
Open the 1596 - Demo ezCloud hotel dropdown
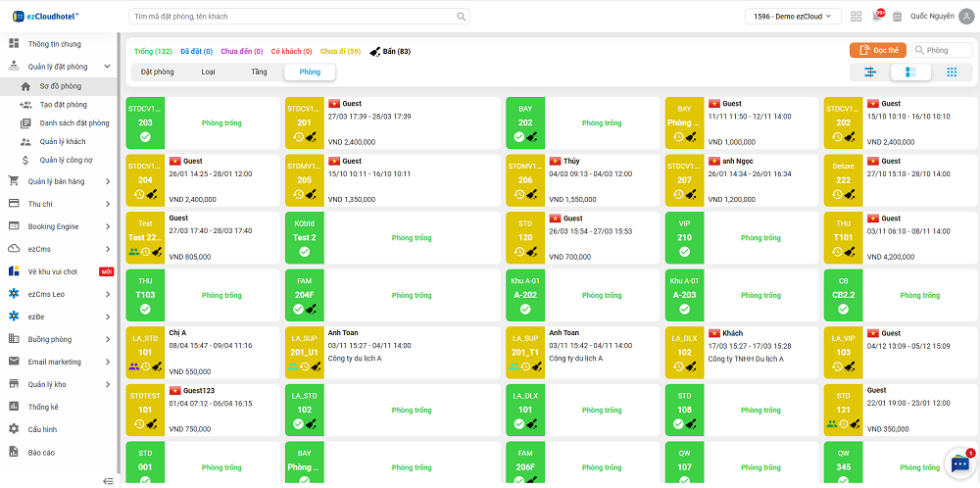793,17
